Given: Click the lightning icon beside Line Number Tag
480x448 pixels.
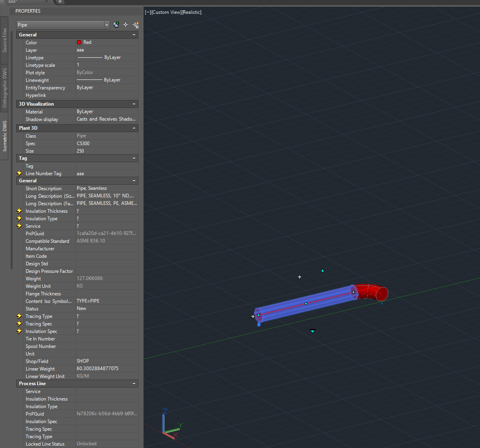Looking at the screenshot, I should click(19, 173).
